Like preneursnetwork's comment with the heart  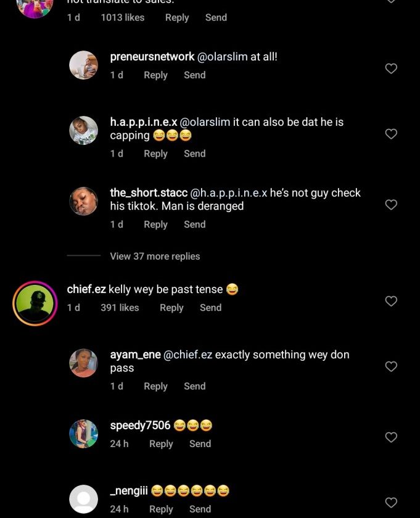pyautogui.click(x=391, y=68)
